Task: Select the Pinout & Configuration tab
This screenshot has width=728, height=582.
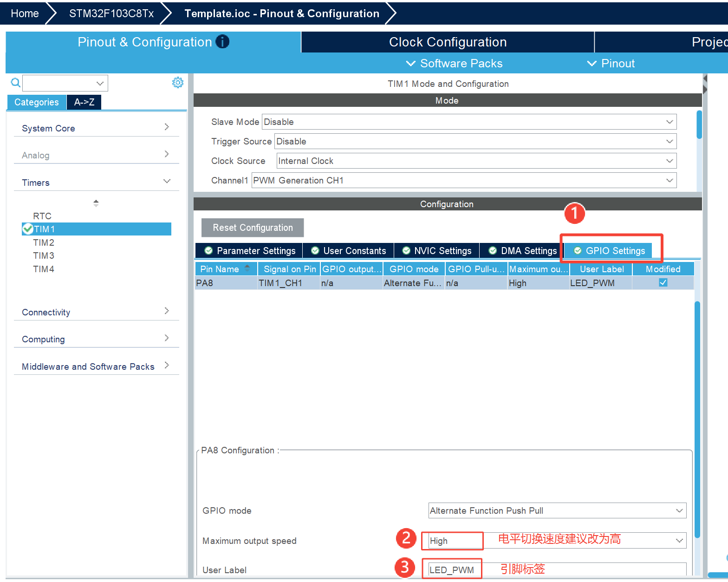Action: pos(153,42)
